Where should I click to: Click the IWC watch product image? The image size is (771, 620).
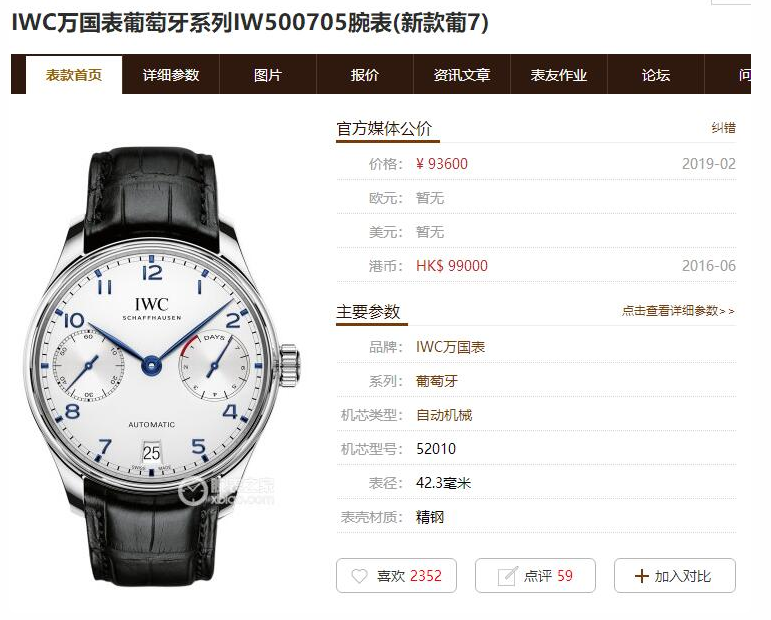(162, 365)
